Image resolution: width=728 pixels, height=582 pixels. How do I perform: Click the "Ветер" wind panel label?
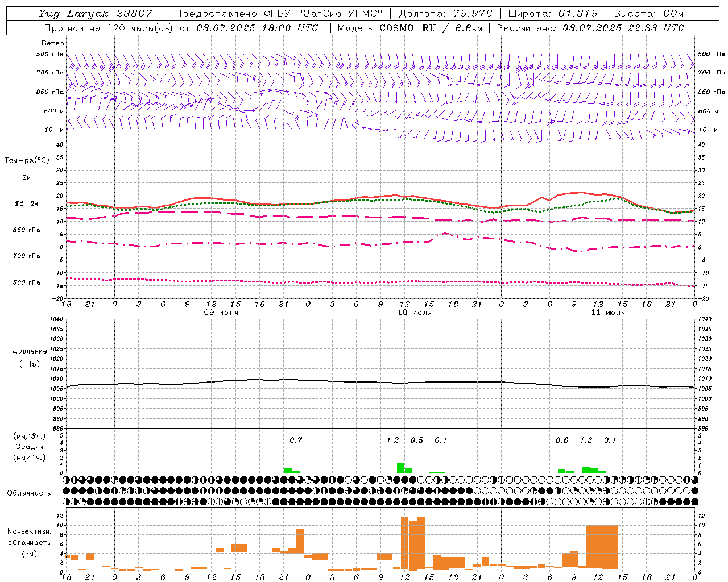(53, 43)
